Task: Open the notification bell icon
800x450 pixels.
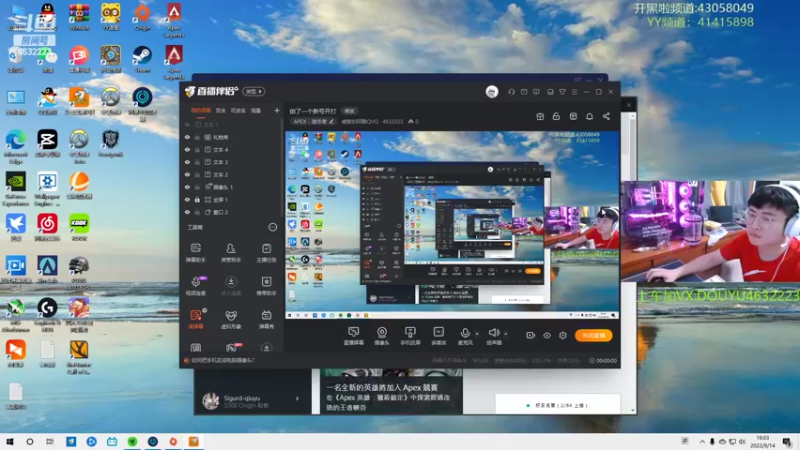Action: tap(589, 116)
